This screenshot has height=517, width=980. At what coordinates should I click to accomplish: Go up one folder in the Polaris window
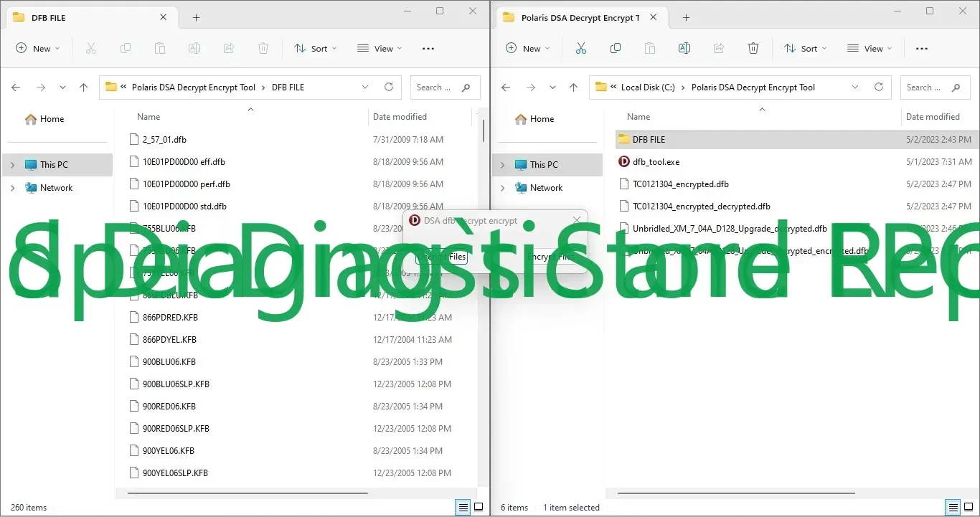573,87
